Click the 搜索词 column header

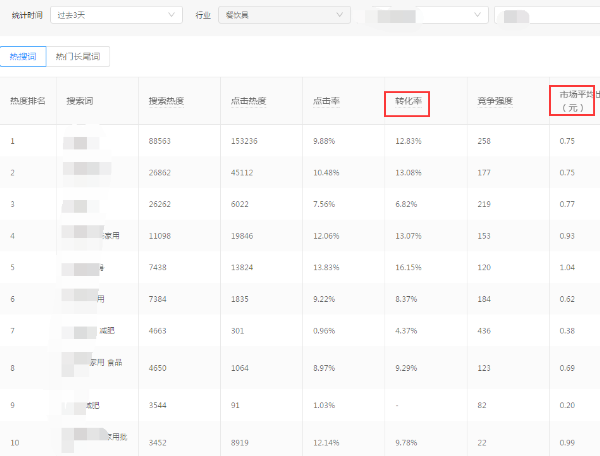click(80, 101)
